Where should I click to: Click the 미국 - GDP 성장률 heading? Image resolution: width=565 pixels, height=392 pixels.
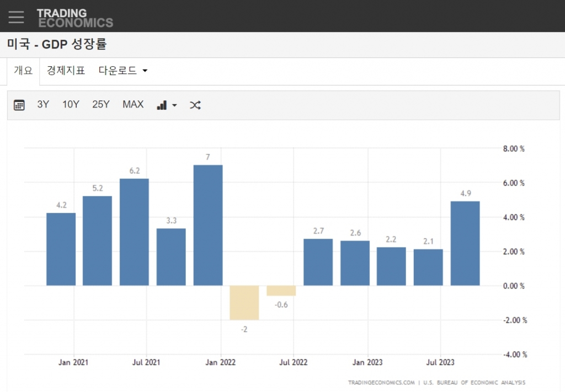(x=56, y=45)
